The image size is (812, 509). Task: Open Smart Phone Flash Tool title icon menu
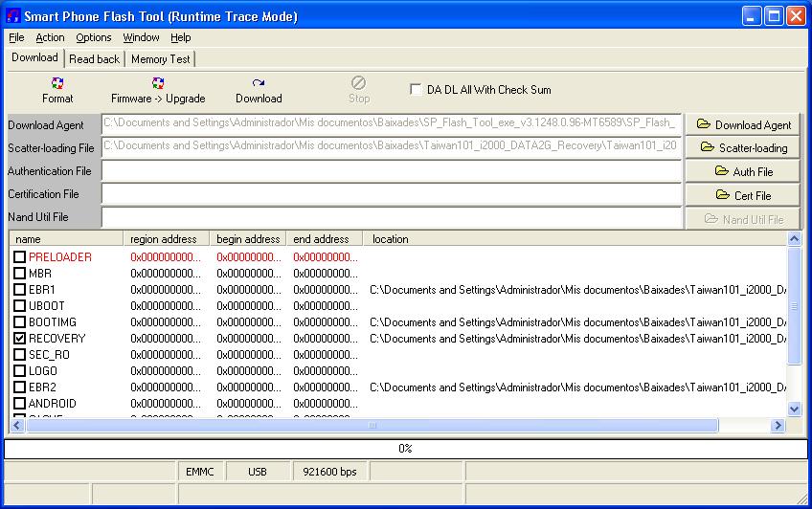[13, 16]
